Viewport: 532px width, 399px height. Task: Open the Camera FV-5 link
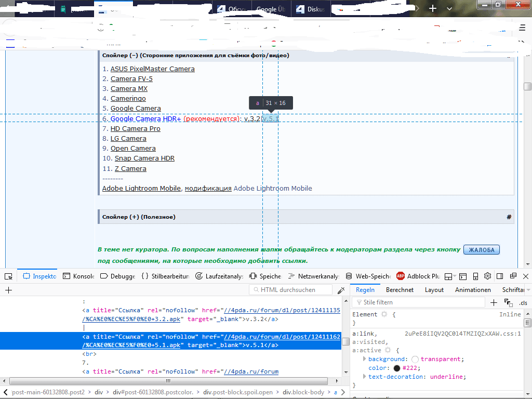(x=131, y=79)
